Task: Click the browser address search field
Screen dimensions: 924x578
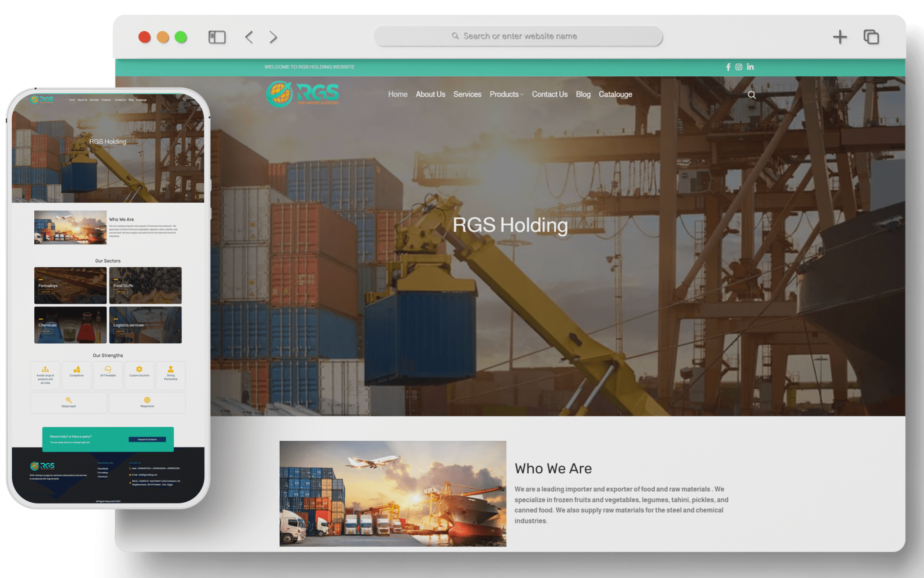Action: (518, 36)
